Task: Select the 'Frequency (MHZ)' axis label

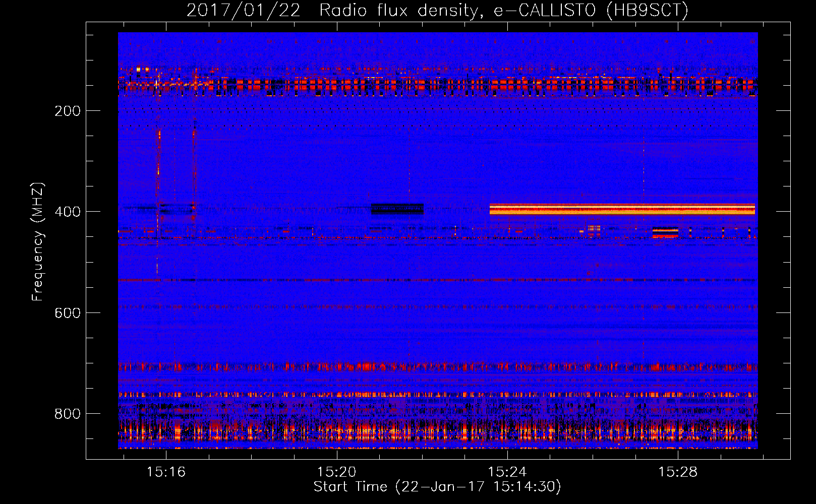Action: point(38,242)
